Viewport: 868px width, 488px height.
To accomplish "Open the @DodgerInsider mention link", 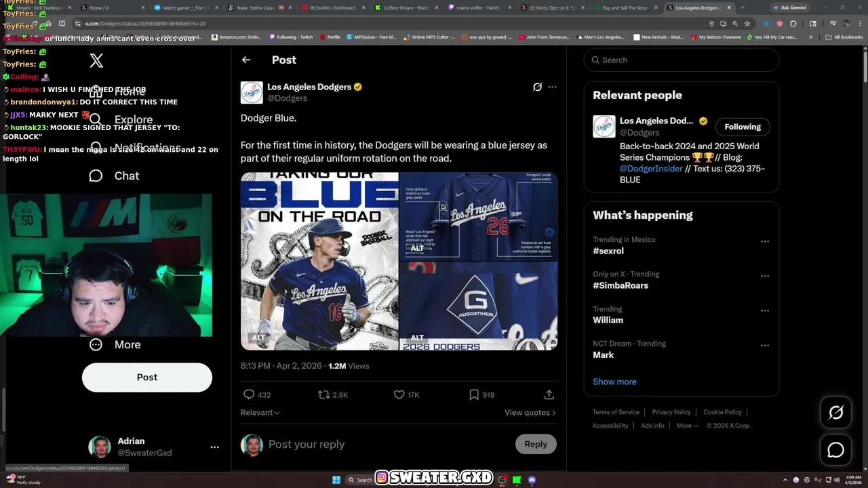I will (x=651, y=169).
